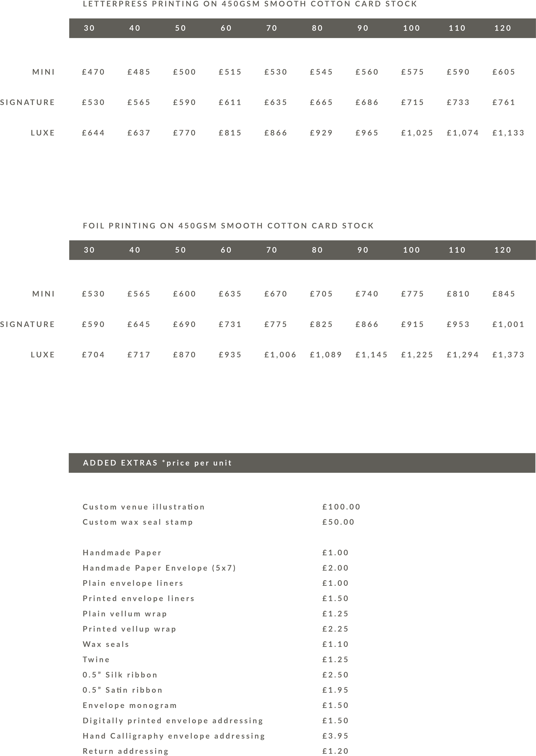
Task: Select the Printed envelope liners entry
Action: click(x=138, y=598)
